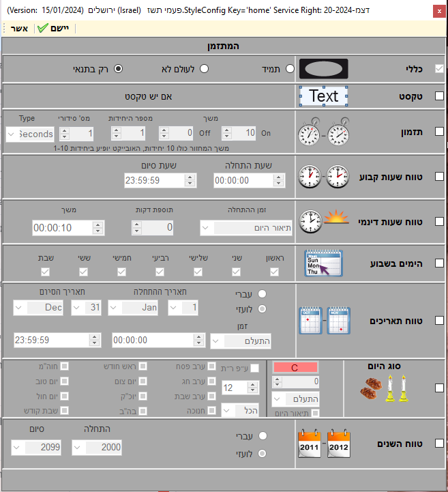Click the Text sample icon in טקסט row

pos(324,96)
